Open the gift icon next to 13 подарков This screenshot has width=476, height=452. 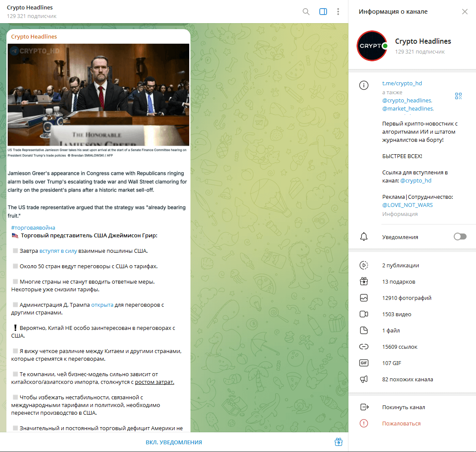pyautogui.click(x=364, y=281)
